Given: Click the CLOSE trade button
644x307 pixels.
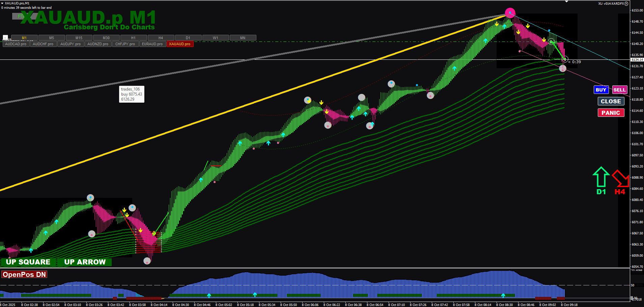Looking at the screenshot, I should pyautogui.click(x=611, y=101).
